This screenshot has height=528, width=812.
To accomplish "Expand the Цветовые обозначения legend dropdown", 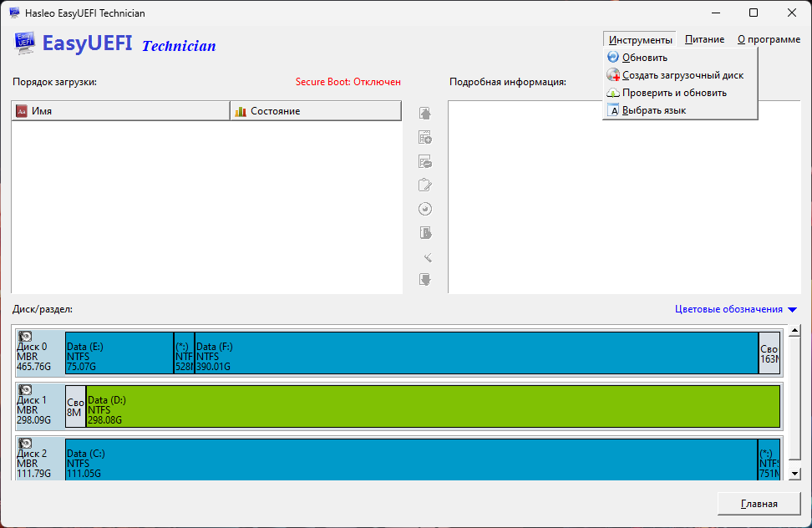I will point(735,309).
